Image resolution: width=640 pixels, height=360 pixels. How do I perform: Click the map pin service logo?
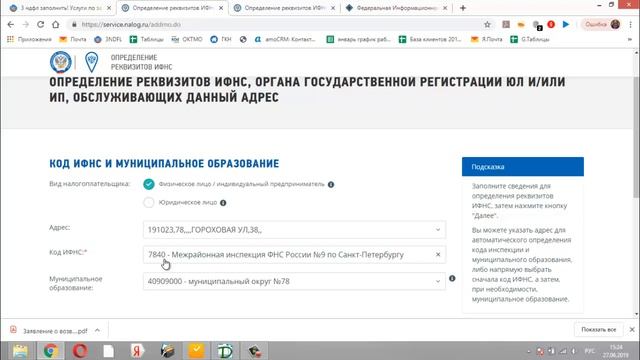91,62
